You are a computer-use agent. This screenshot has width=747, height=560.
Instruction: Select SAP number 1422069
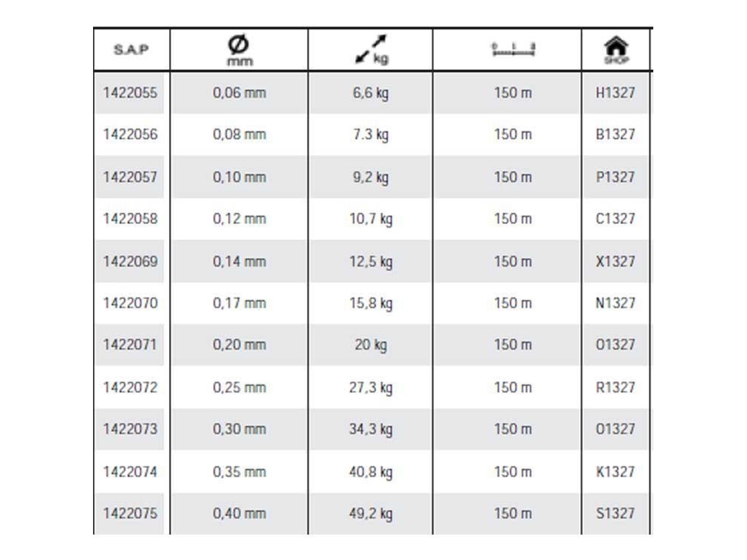coord(130,261)
